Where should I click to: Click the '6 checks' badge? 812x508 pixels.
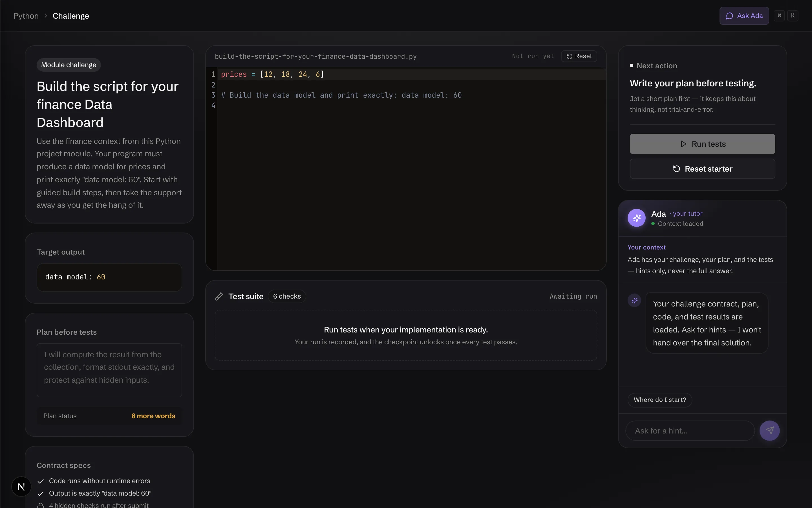(287, 296)
